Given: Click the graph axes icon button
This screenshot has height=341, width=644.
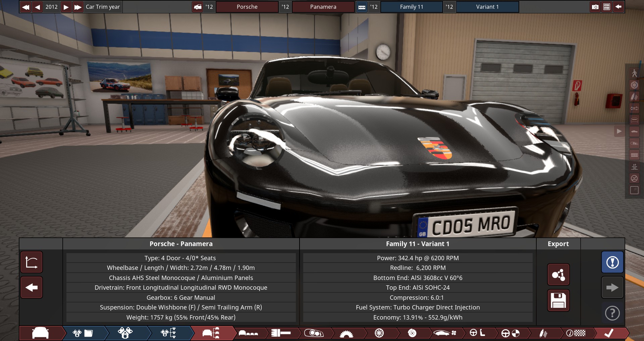Looking at the screenshot, I should (32, 262).
